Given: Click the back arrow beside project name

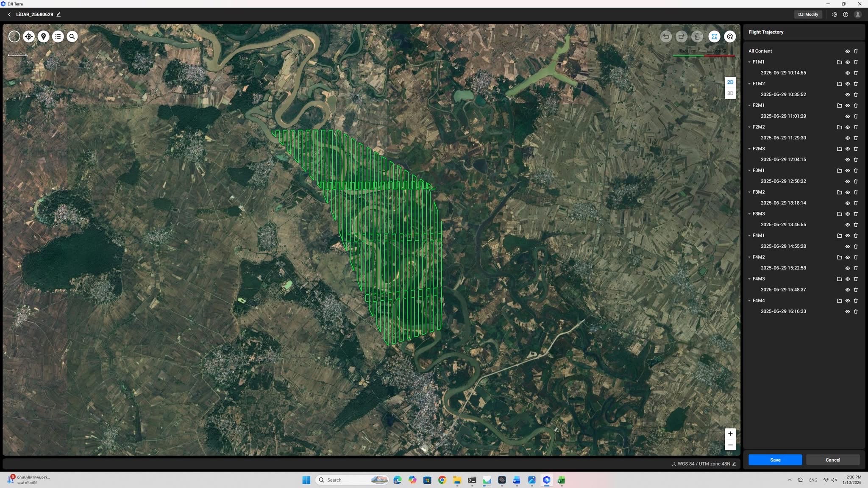Looking at the screenshot, I should tap(9, 14).
